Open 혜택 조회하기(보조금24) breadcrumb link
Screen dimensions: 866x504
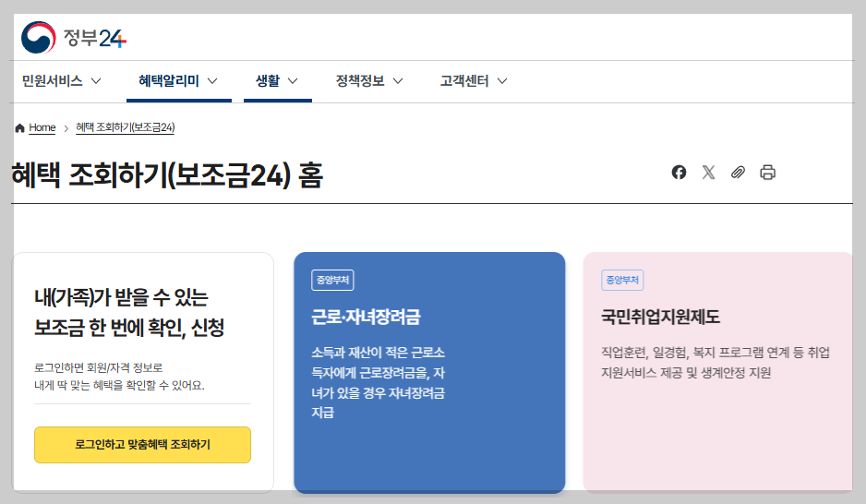(x=125, y=127)
